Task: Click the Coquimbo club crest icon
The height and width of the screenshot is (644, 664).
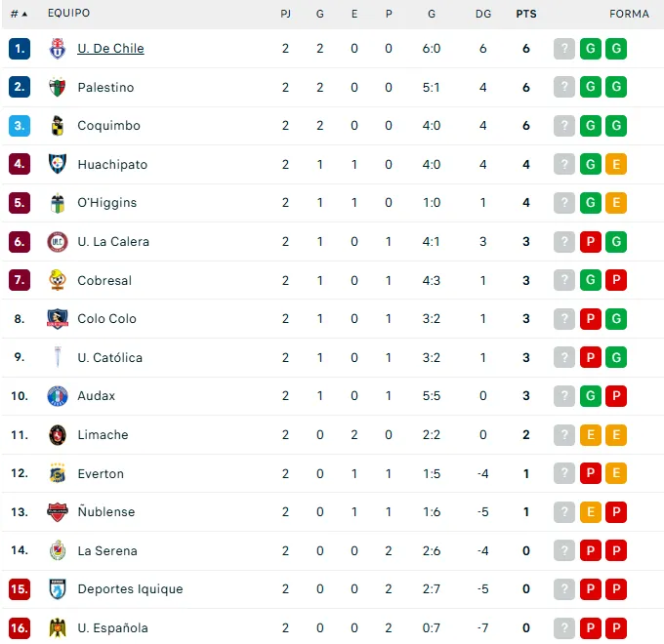Action: click(58, 126)
